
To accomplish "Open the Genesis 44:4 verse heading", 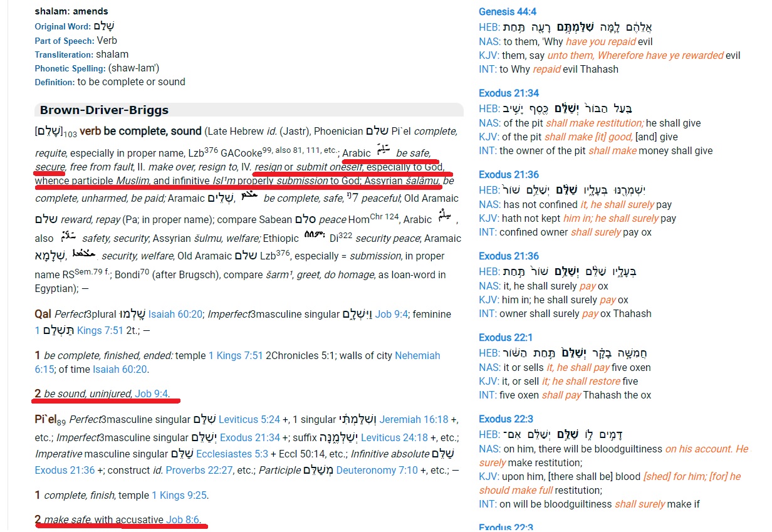I will point(507,11).
